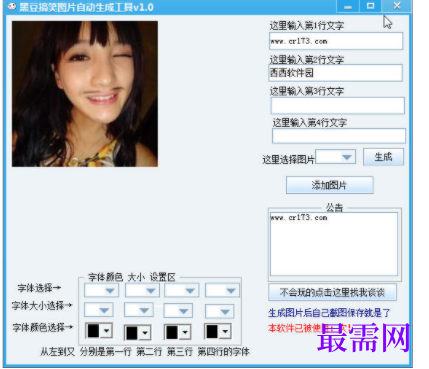Screen dimensions: 429x369
Task: Open the second line font color picker
Action: click(137, 332)
